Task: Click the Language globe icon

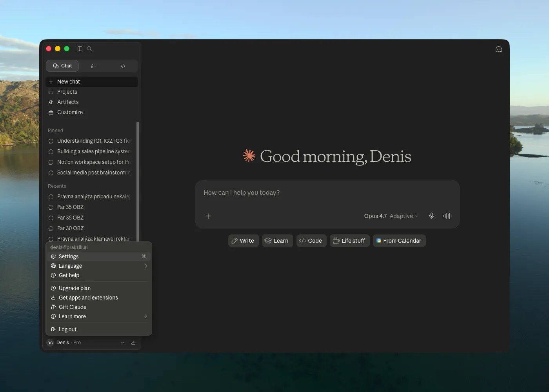Action: (x=53, y=266)
